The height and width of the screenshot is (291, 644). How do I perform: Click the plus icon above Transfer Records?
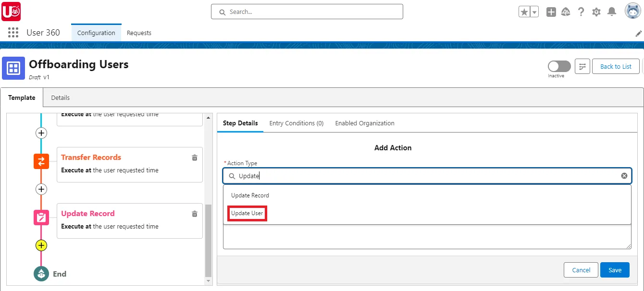41,133
